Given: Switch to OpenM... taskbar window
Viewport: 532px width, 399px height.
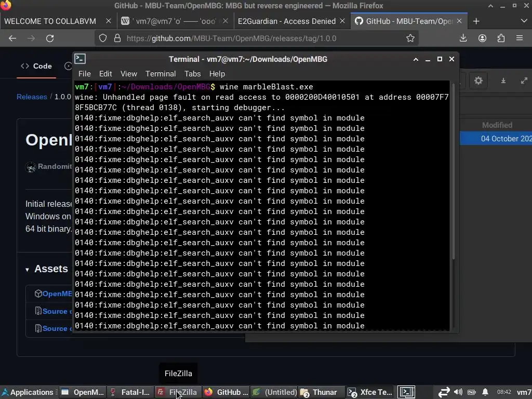Looking at the screenshot, I should tap(83, 392).
